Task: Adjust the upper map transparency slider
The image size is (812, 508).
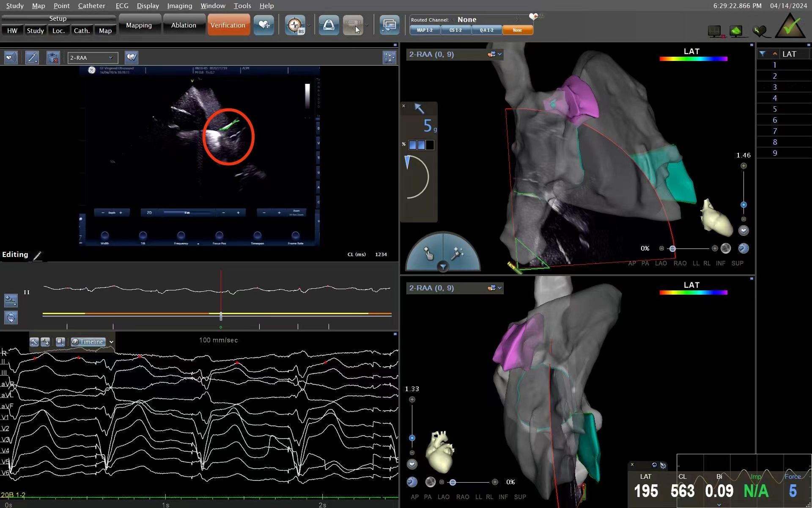Action: pyautogui.click(x=672, y=248)
